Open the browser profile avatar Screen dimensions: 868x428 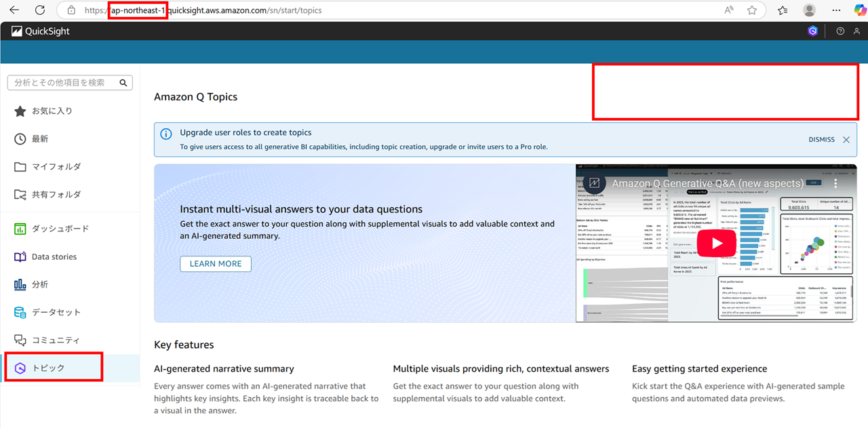(809, 10)
